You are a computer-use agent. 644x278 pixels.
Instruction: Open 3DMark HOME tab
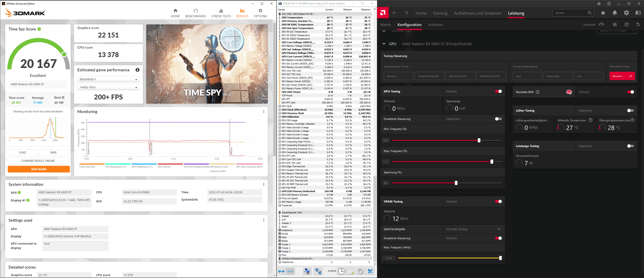pos(175,13)
